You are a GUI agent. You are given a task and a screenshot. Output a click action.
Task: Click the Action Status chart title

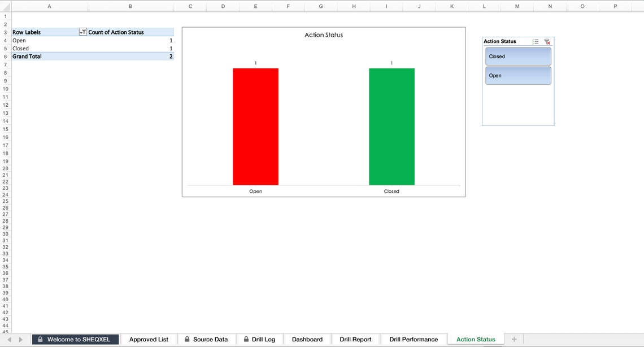pos(323,34)
